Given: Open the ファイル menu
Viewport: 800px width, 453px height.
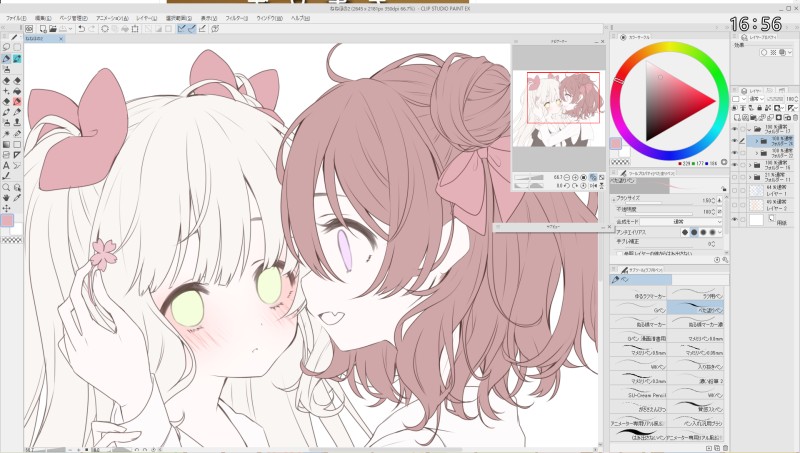Looking at the screenshot, I should pyautogui.click(x=16, y=18).
